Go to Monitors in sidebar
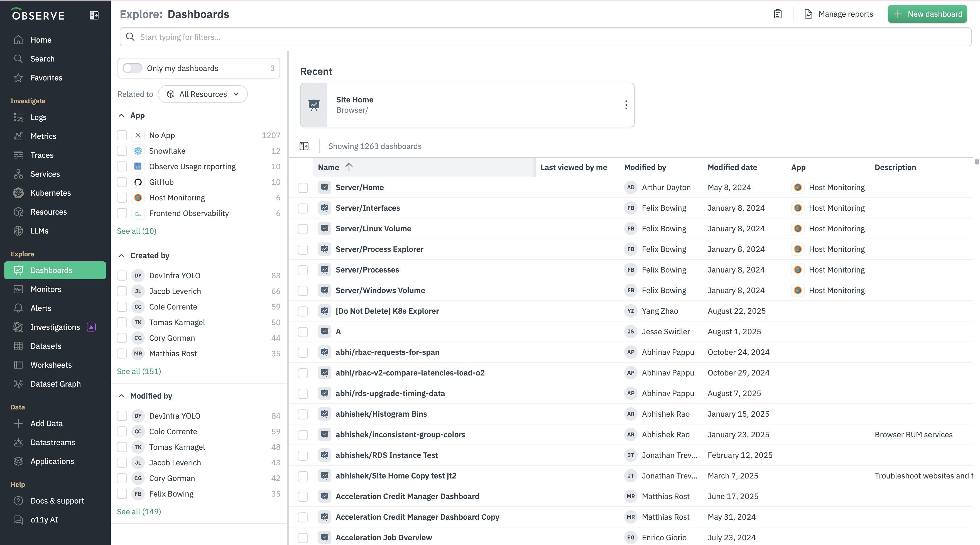 pyautogui.click(x=46, y=289)
